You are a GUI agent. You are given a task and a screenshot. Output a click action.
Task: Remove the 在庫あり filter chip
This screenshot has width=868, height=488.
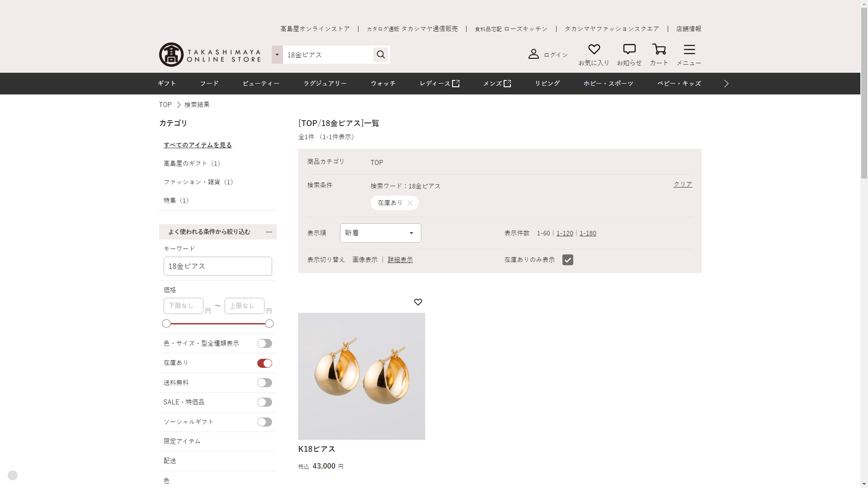click(410, 203)
